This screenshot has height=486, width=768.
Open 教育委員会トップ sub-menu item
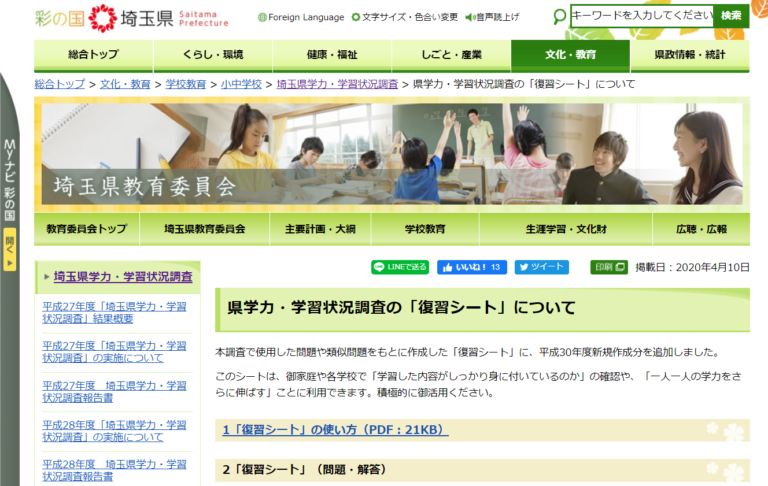(87, 229)
